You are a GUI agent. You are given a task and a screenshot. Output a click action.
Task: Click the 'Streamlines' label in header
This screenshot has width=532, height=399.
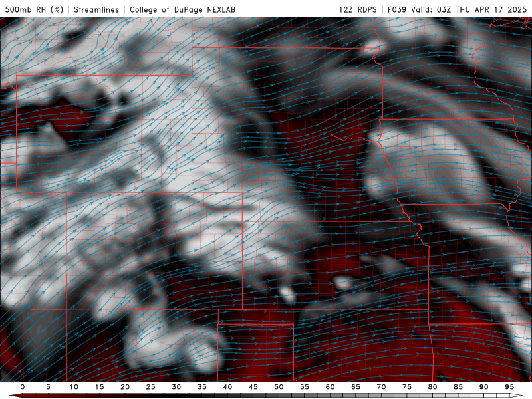[x=96, y=9]
